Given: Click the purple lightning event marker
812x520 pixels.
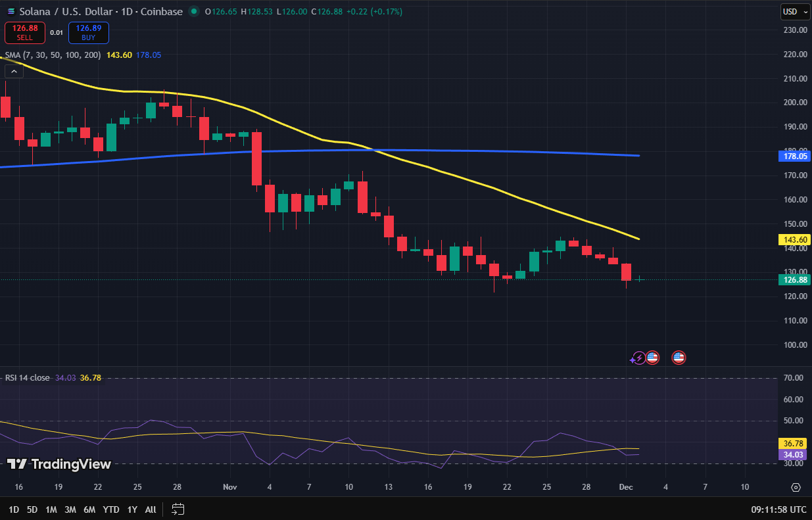Looking at the screenshot, I should (x=638, y=358).
